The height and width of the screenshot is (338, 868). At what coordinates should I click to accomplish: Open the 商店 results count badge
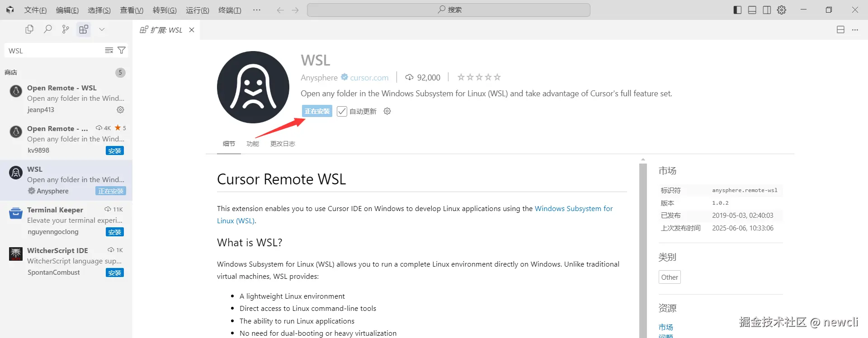[x=120, y=72]
